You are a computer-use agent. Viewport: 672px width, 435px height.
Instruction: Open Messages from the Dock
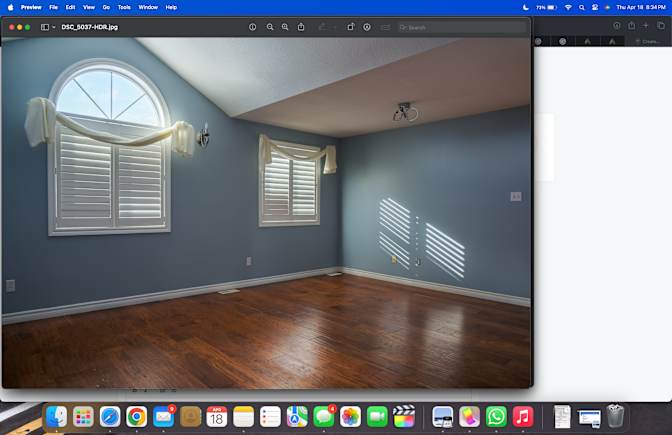coord(324,417)
